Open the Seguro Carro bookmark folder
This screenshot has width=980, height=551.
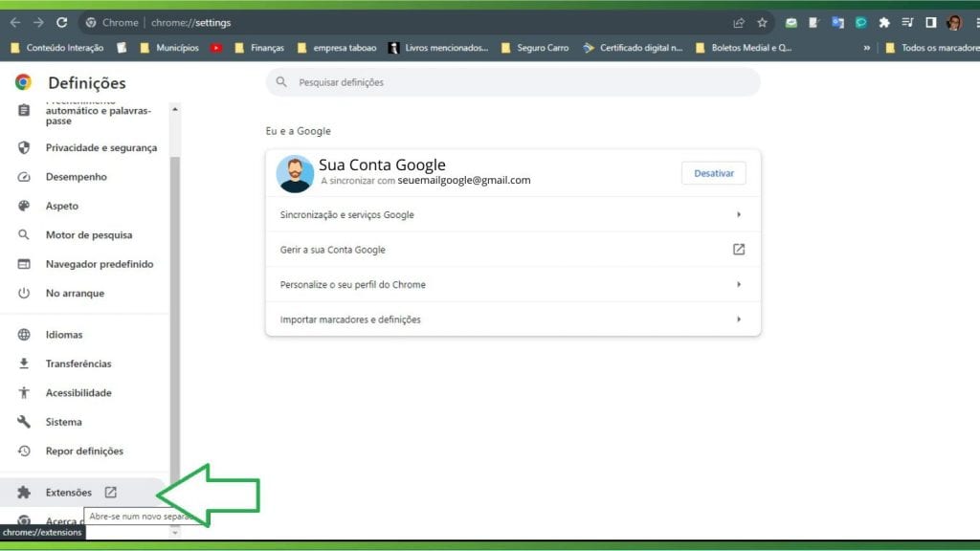click(535, 48)
